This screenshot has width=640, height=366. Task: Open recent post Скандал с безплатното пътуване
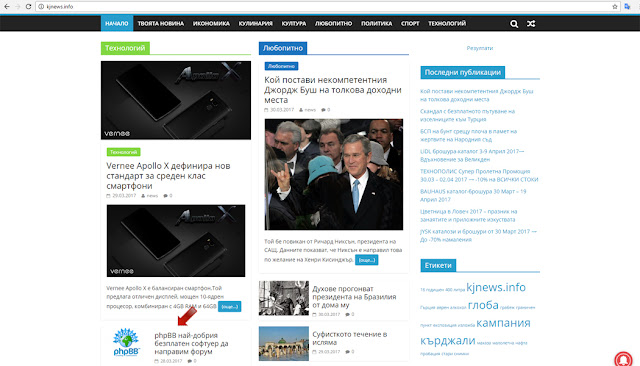pos(467,115)
